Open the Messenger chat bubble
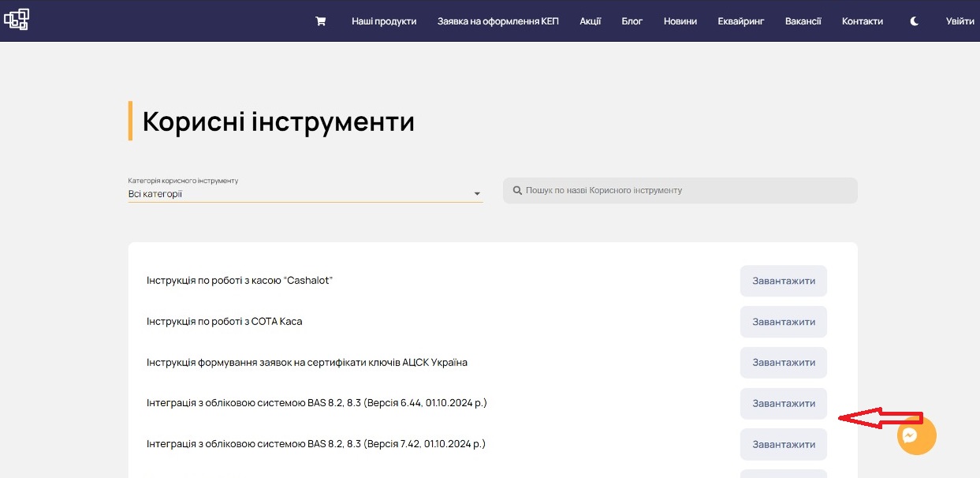 coord(916,435)
